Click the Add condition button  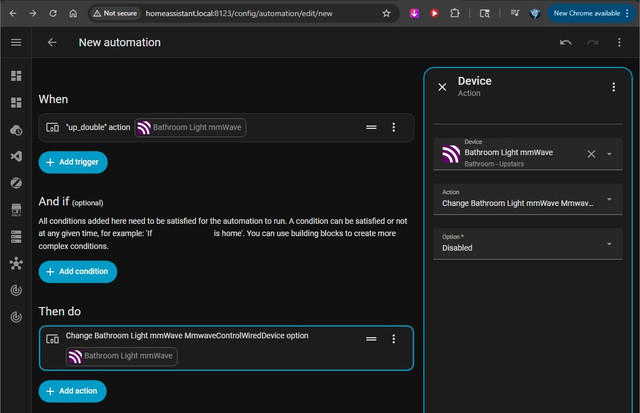tap(78, 272)
